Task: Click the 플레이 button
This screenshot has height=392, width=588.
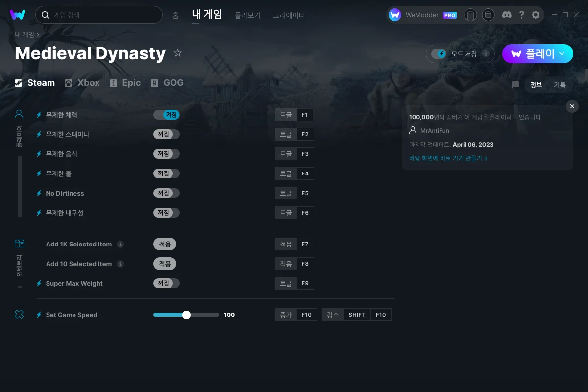Action: (538, 54)
